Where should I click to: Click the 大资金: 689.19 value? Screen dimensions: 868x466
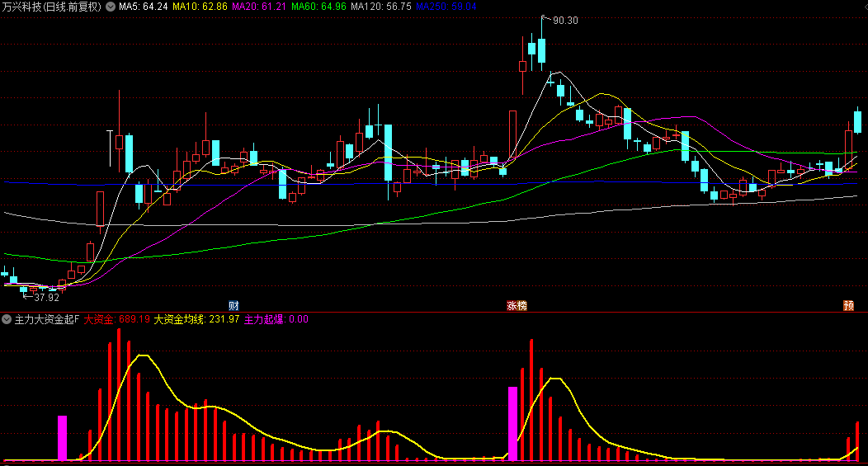click(x=117, y=319)
